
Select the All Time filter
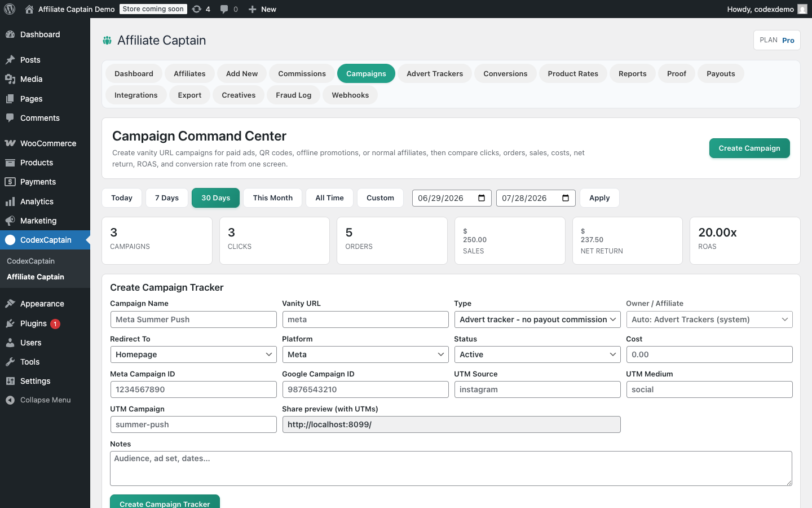click(x=329, y=198)
